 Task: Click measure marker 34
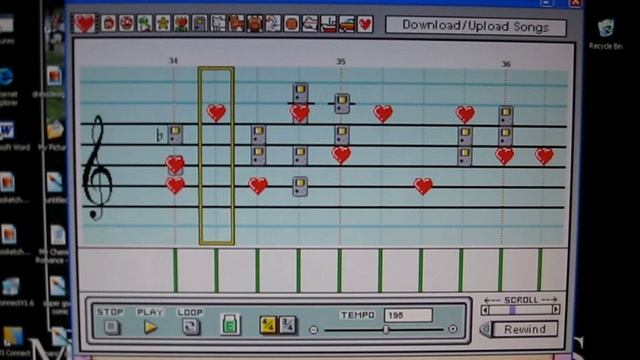(173, 61)
